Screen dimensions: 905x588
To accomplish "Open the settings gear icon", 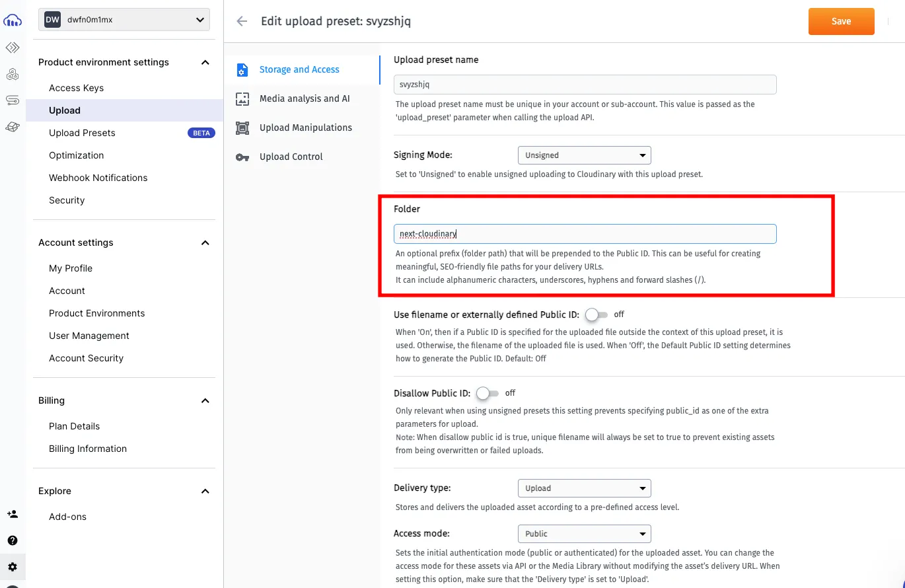I will pyautogui.click(x=13, y=567).
